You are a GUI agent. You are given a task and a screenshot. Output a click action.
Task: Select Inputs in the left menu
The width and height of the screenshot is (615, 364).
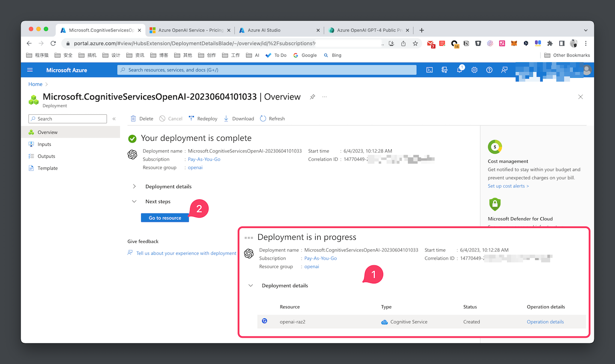(70, 144)
